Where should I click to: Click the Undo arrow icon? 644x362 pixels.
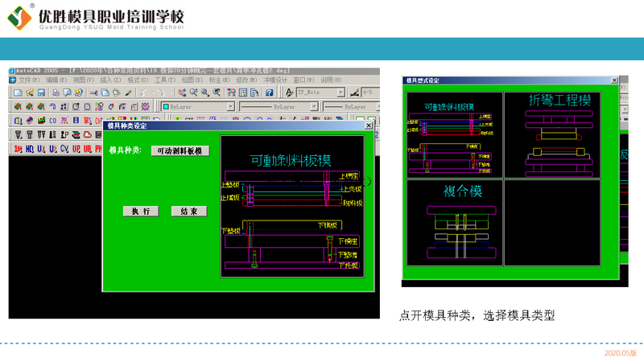pyautogui.click(x=143, y=93)
